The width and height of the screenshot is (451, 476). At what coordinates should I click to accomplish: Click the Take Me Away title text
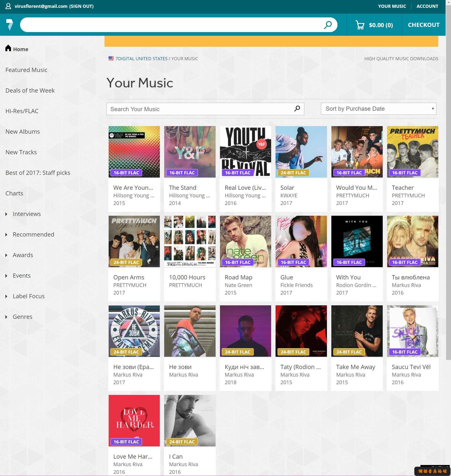[x=356, y=367]
